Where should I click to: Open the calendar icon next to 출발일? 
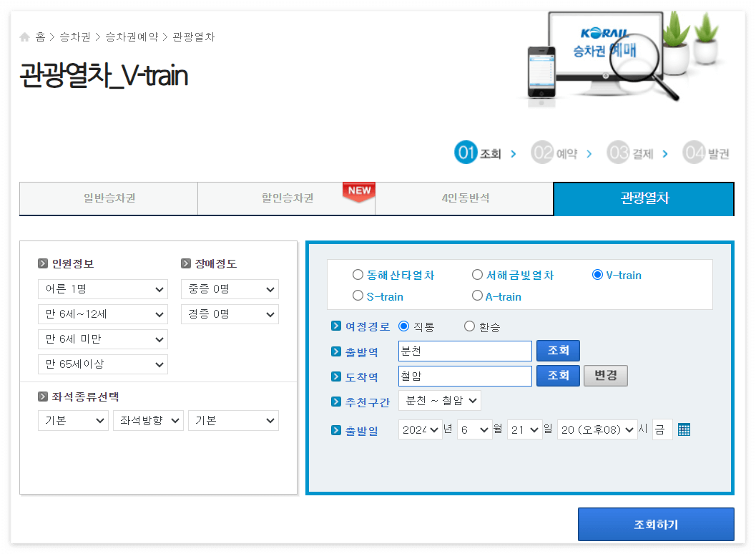pyautogui.click(x=684, y=429)
